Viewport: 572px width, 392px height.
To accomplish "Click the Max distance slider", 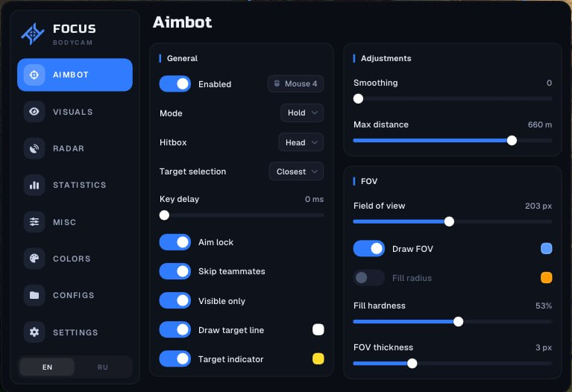I will pos(453,140).
